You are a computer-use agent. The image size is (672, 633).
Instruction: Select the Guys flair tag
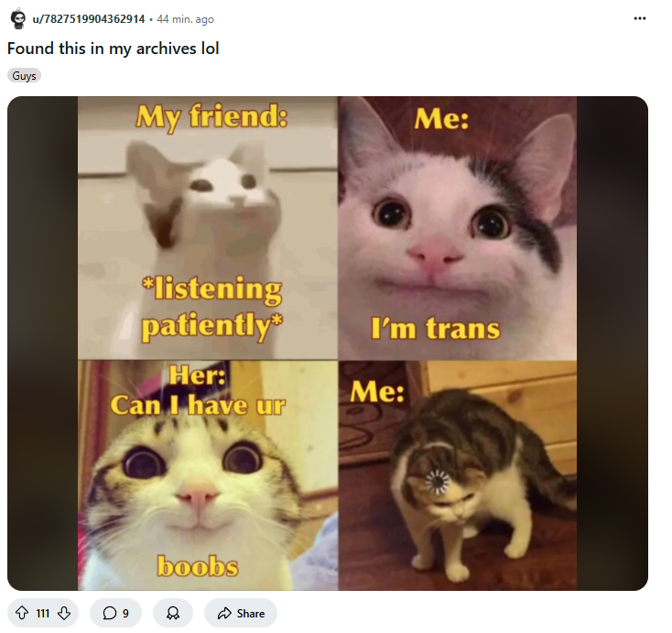pos(24,76)
